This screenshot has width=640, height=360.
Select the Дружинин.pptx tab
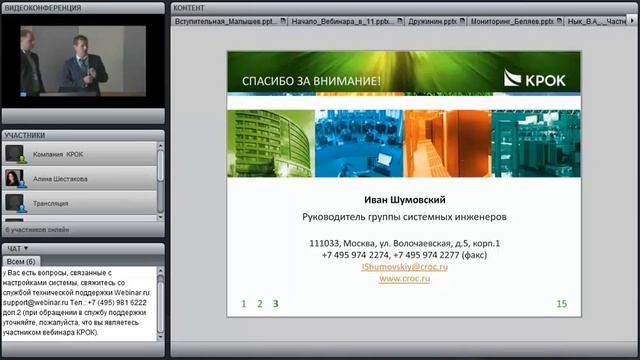(x=436, y=21)
